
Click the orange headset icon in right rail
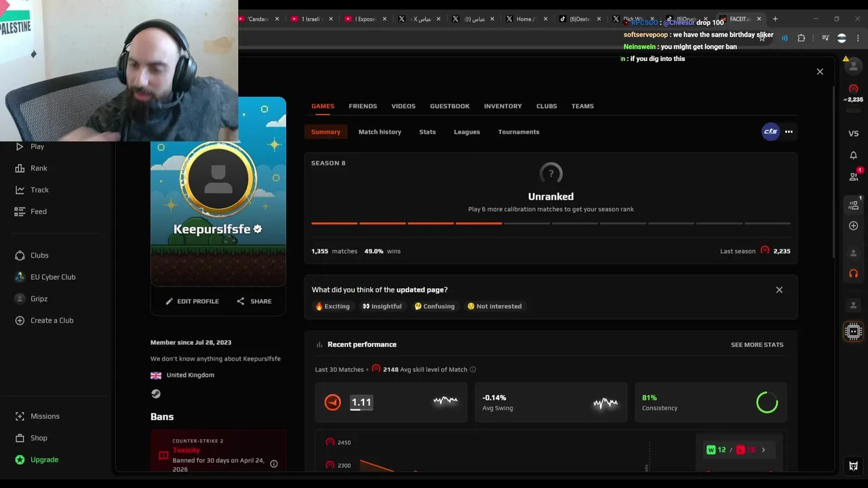(854, 274)
